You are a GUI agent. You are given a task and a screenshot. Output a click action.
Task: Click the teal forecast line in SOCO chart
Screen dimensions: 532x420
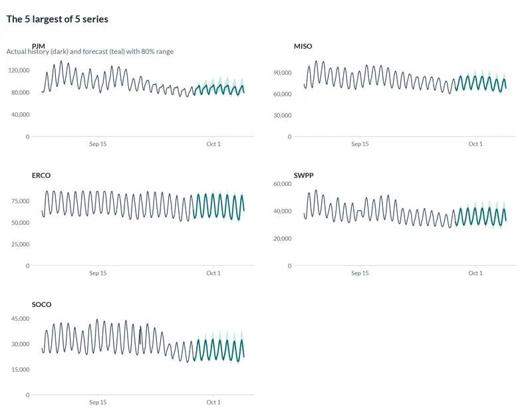coord(220,350)
